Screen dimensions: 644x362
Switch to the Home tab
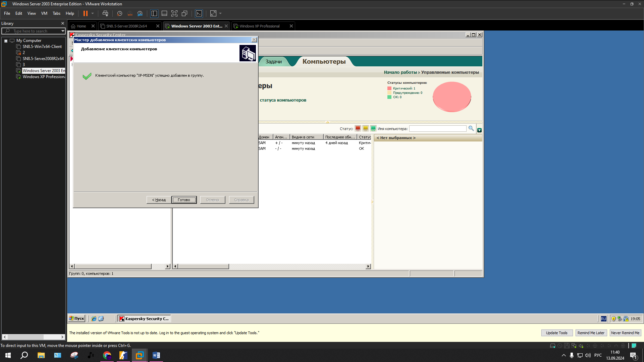click(x=81, y=26)
